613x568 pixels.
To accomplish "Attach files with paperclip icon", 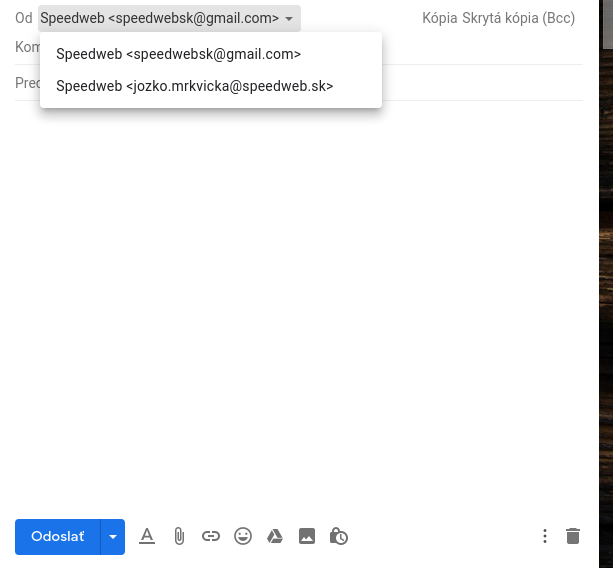I will coord(179,536).
